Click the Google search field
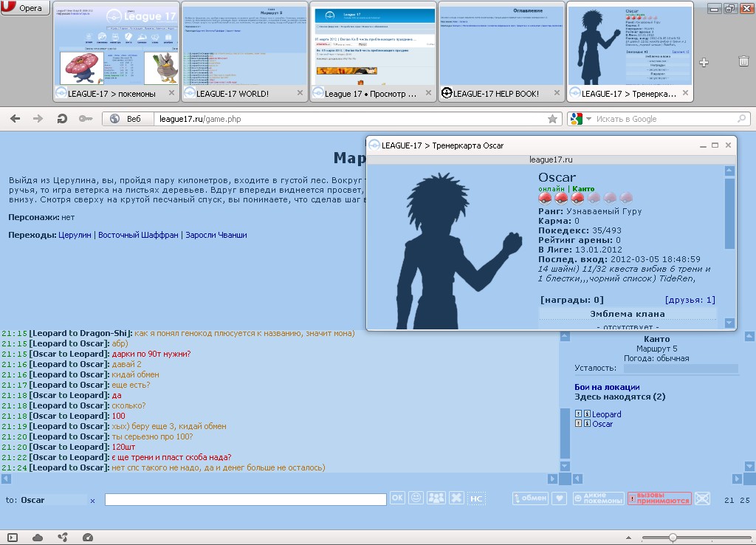 [x=665, y=119]
